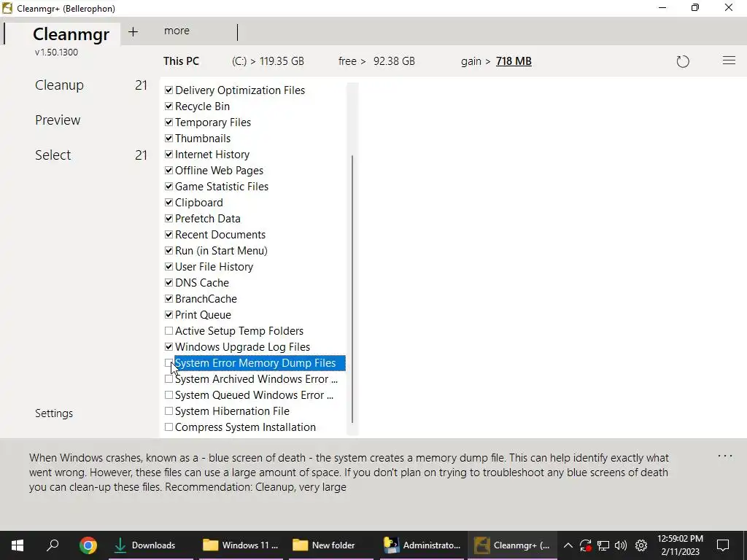
Task: Click the plus icon next to Cleanmgr tab
Action: coord(133,32)
